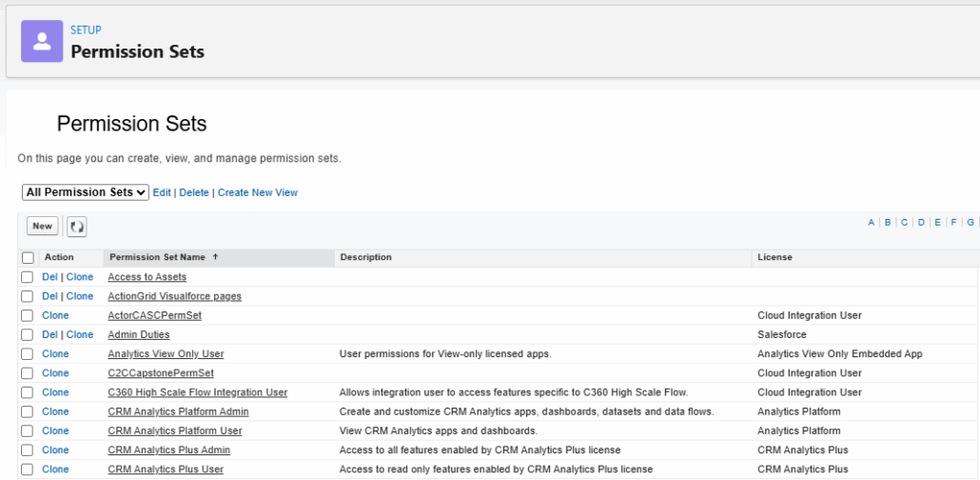This screenshot has width=980, height=480.
Task: Filter list by letter D
Action: point(921,222)
